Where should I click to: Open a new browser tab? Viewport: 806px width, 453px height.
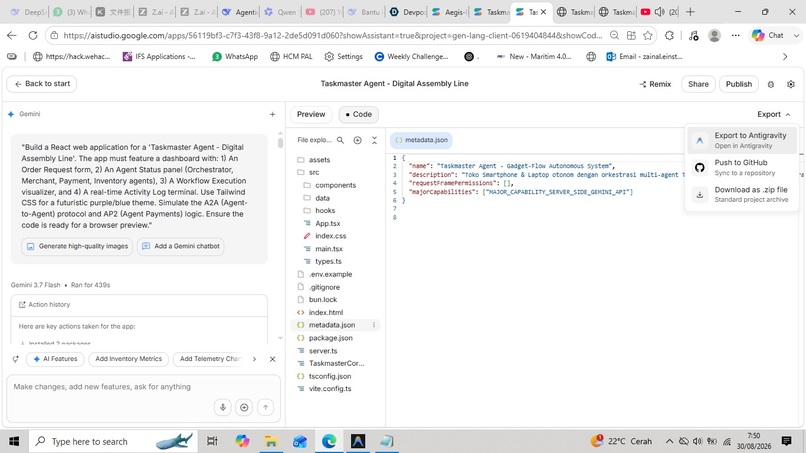[690, 12]
